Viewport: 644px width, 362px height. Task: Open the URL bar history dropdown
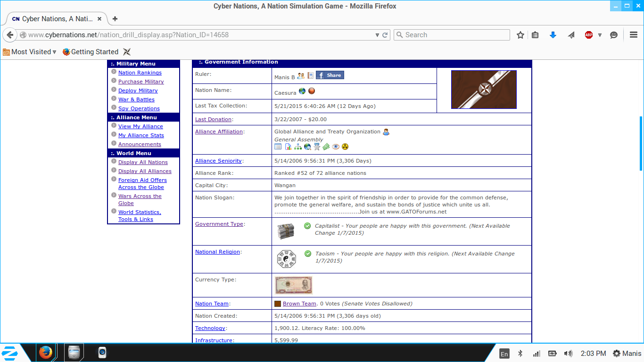377,35
